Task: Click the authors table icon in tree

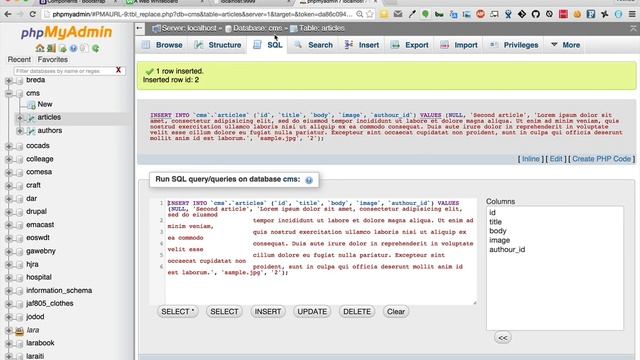Action: click(x=31, y=131)
